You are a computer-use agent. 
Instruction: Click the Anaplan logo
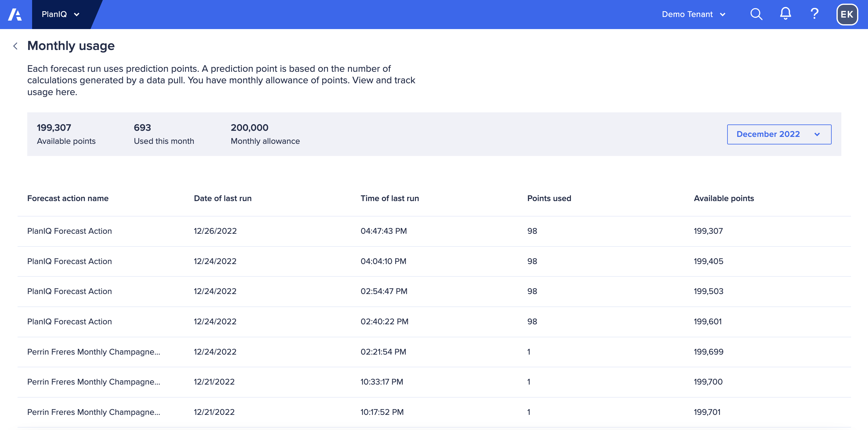[15, 14]
